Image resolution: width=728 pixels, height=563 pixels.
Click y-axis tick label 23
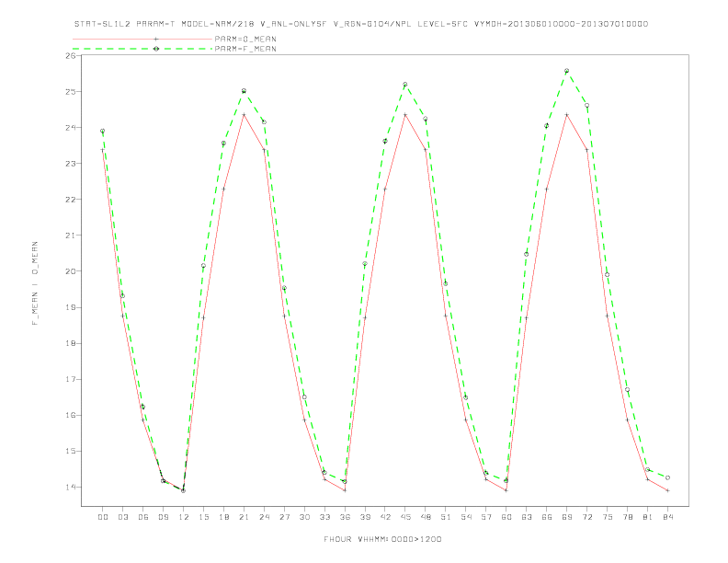71,164
